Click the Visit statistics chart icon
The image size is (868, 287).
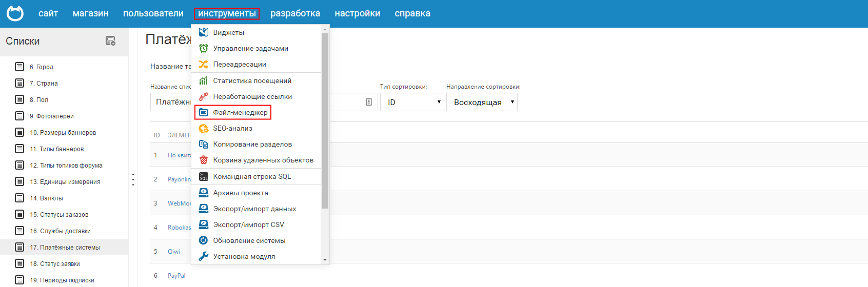point(204,80)
